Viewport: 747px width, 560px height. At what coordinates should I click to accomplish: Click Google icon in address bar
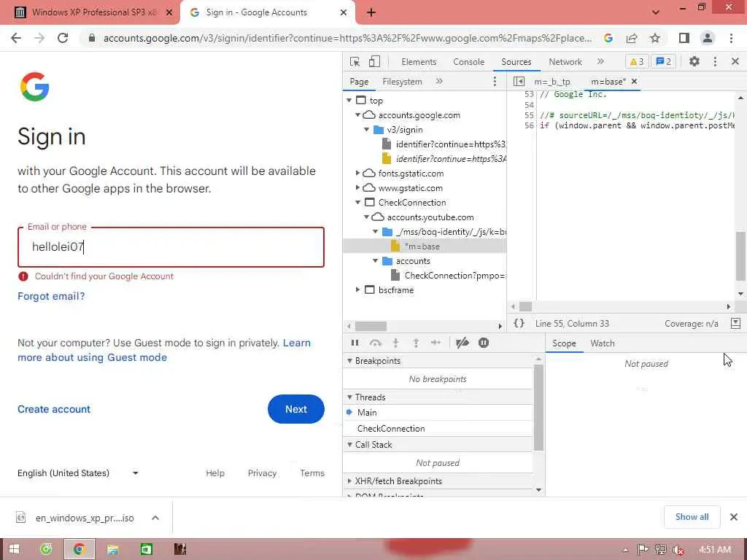tap(608, 38)
